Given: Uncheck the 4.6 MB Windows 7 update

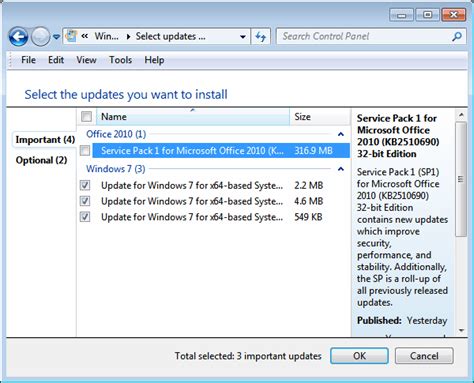Looking at the screenshot, I should 85,201.
